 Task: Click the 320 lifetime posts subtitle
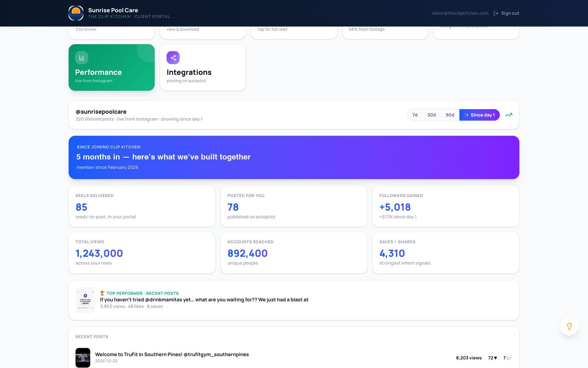pyautogui.click(x=139, y=119)
